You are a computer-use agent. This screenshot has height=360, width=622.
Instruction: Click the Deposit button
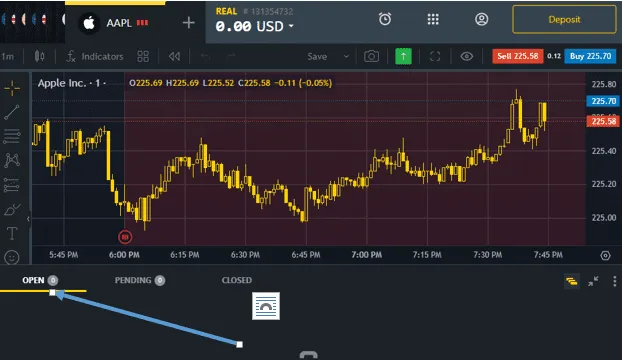click(x=564, y=19)
